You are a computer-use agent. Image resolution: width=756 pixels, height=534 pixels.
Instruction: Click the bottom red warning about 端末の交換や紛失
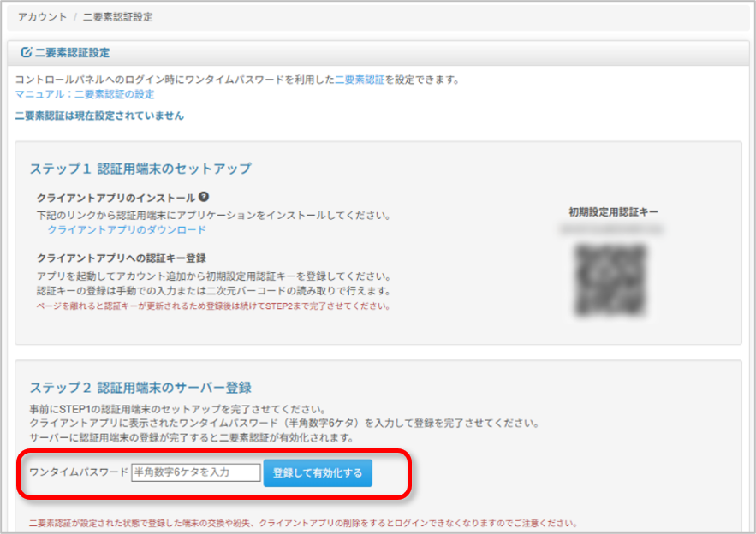(303, 523)
